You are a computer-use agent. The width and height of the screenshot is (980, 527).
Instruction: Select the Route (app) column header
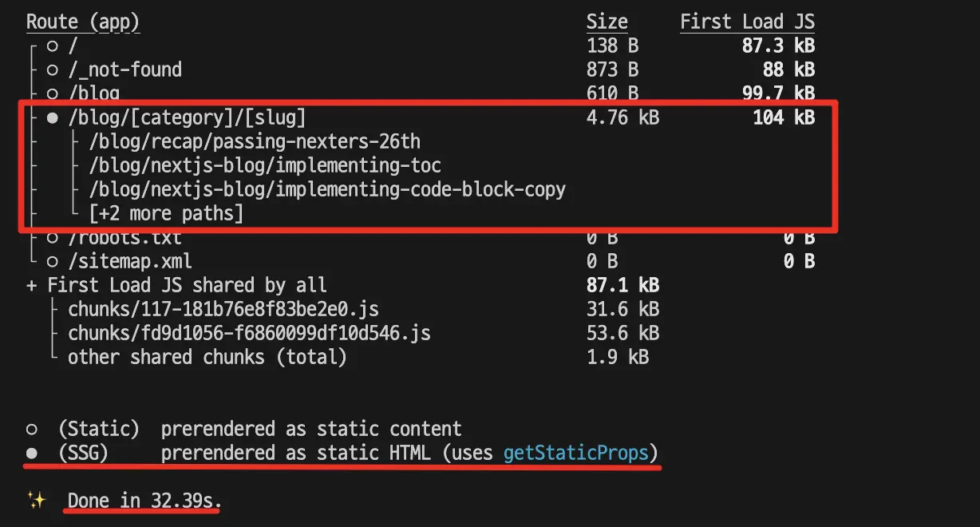83,22
